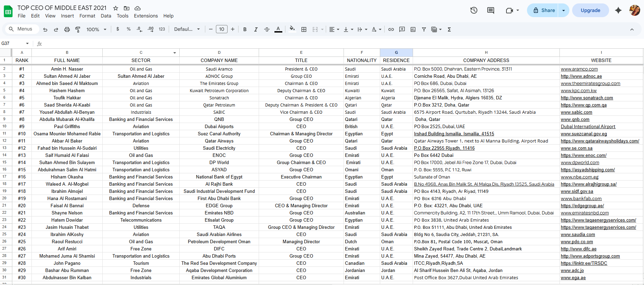Viewport: 644px width, 285px height.
Task: Open the www.aramco.com link
Action: [x=579, y=69]
